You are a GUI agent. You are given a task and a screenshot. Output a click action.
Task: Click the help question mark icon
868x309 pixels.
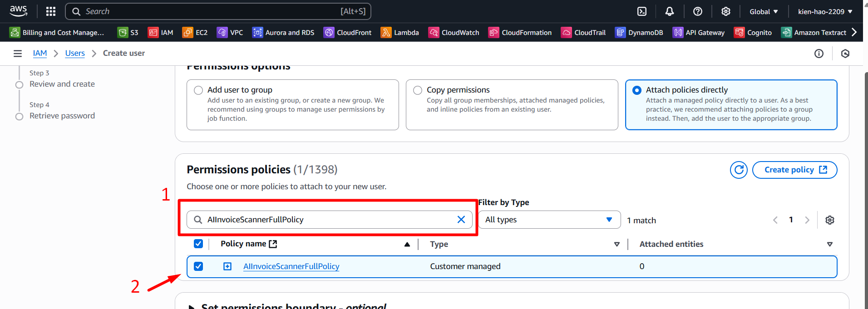click(x=698, y=11)
